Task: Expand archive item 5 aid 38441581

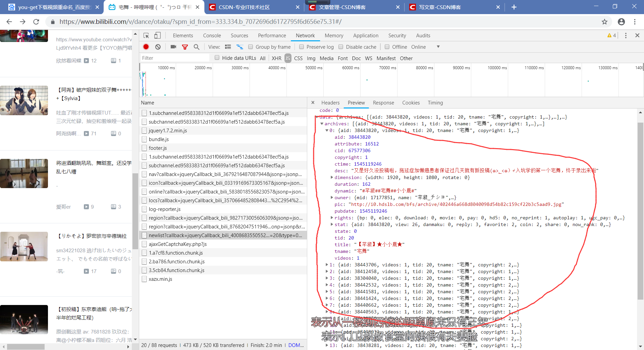Action: (x=327, y=292)
